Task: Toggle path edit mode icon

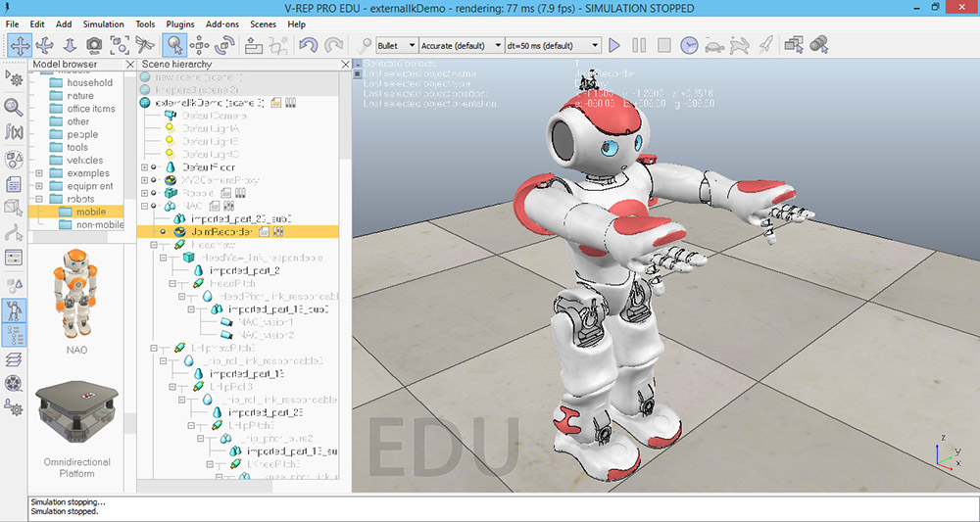Action: pos(14,232)
